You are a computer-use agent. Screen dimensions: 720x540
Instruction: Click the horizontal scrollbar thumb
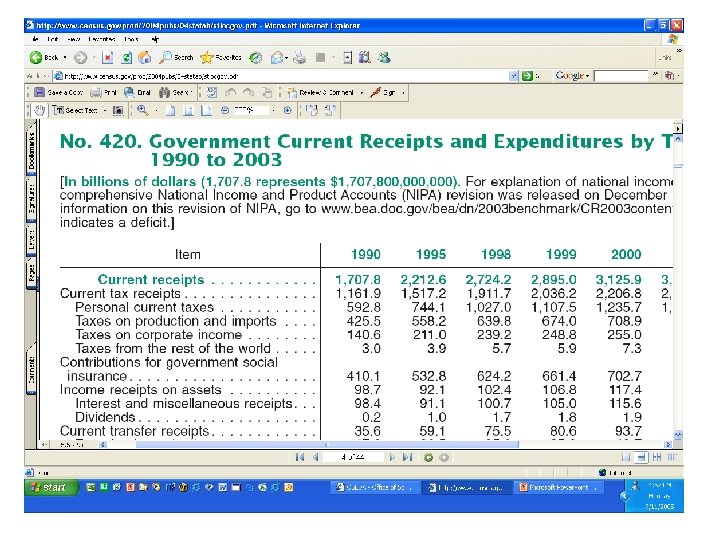327,444
